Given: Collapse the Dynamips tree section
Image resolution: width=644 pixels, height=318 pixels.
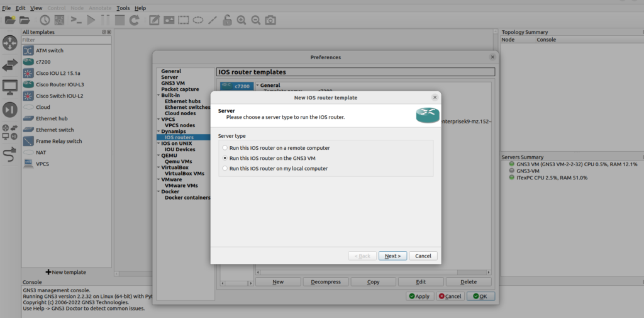Looking at the screenshot, I should point(158,131).
